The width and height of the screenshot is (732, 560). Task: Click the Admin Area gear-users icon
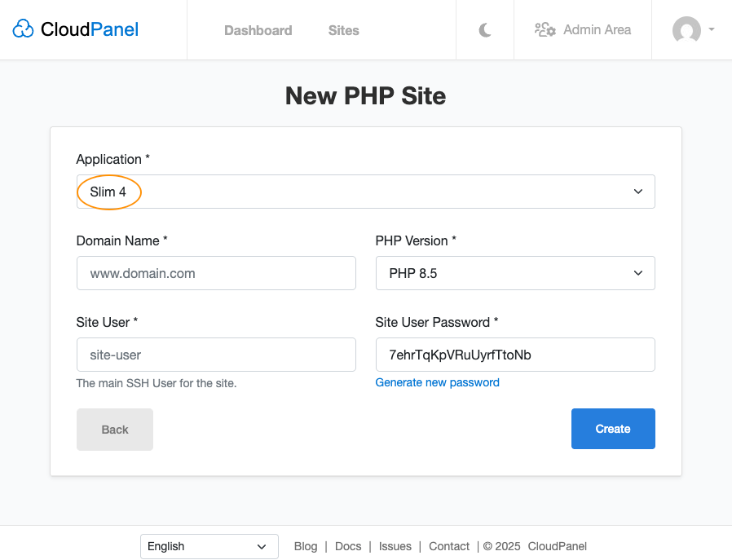[x=544, y=29]
